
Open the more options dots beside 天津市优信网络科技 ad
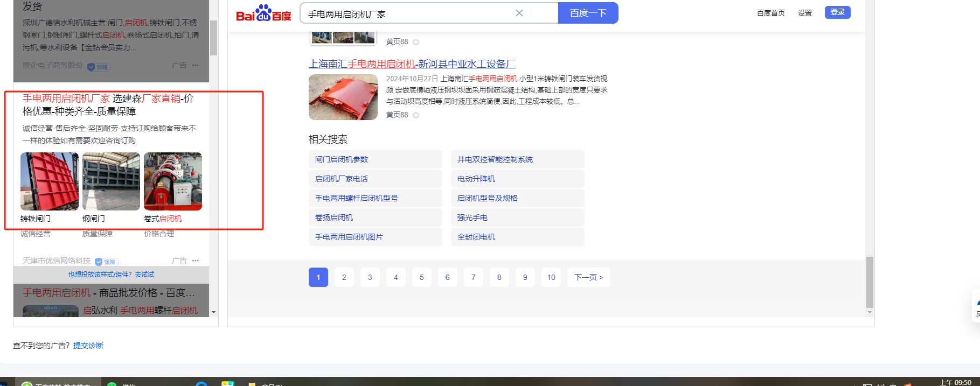click(196, 261)
